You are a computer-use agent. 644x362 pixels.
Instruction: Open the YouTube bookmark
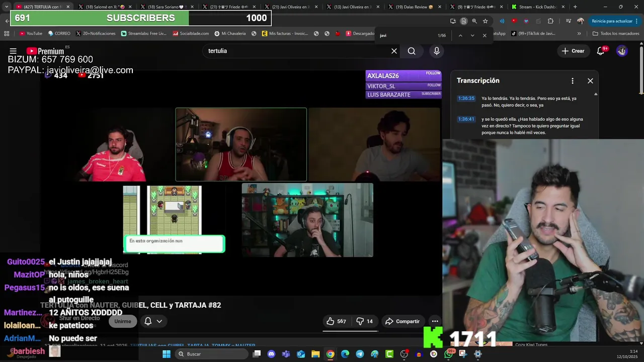click(31, 34)
